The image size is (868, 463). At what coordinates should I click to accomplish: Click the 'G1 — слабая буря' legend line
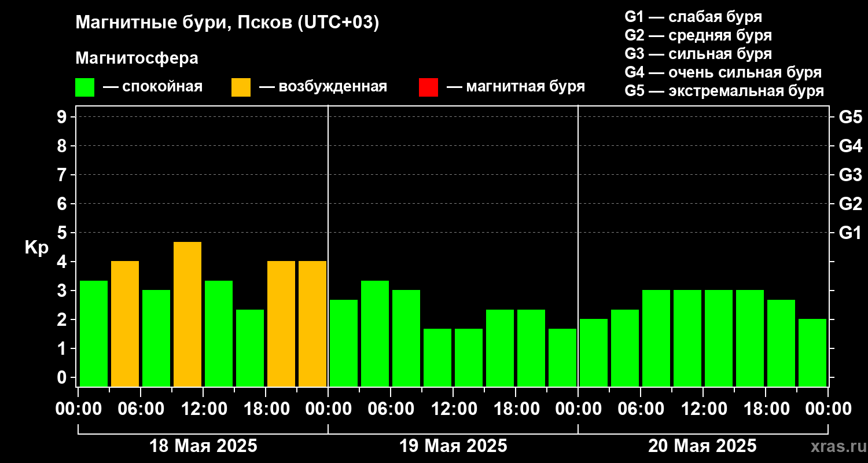[693, 17]
